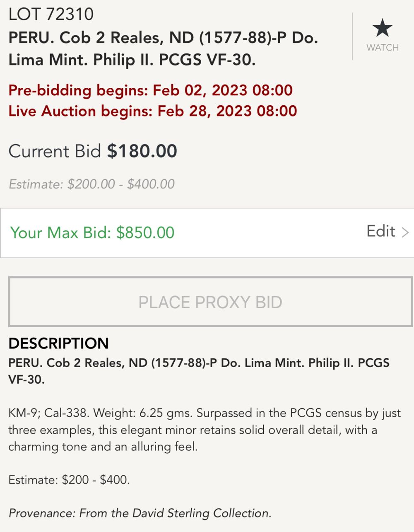414x532 pixels.
Task: Select the bold description title under DESCRIPTION
Action: [x=199, y=371]
